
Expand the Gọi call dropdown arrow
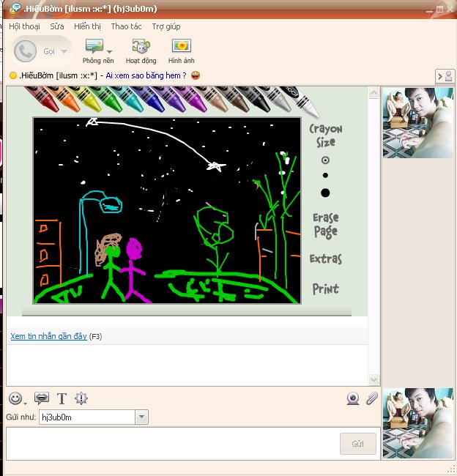(64, 51)
